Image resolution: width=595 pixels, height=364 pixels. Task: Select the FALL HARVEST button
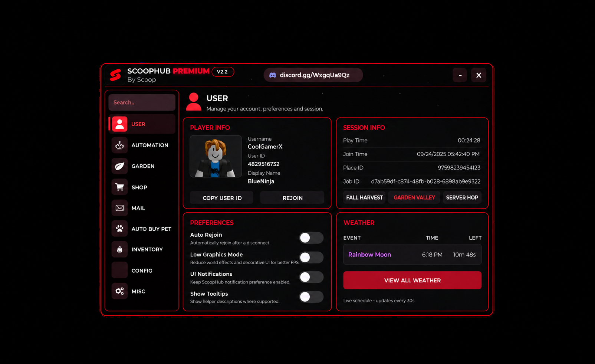click(364, 197)
